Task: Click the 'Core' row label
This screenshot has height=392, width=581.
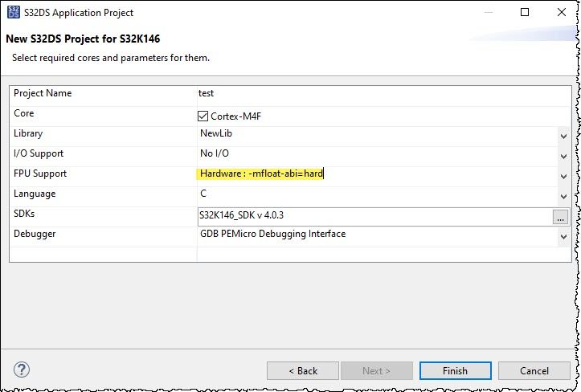Action: click(x=24, y=113)
